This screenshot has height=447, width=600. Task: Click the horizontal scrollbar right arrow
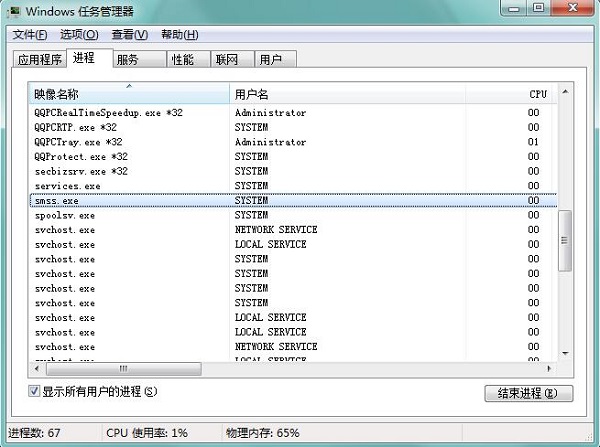tap(549, 369)
